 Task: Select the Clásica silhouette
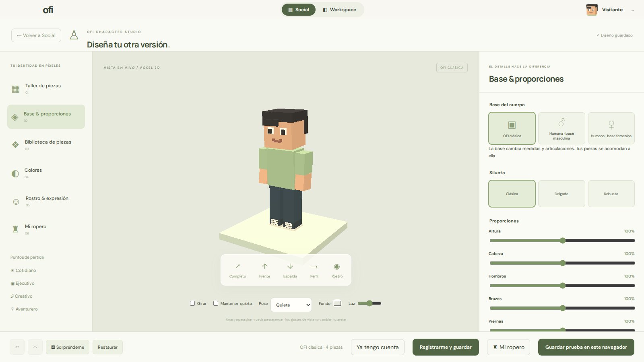click(512, 193)
